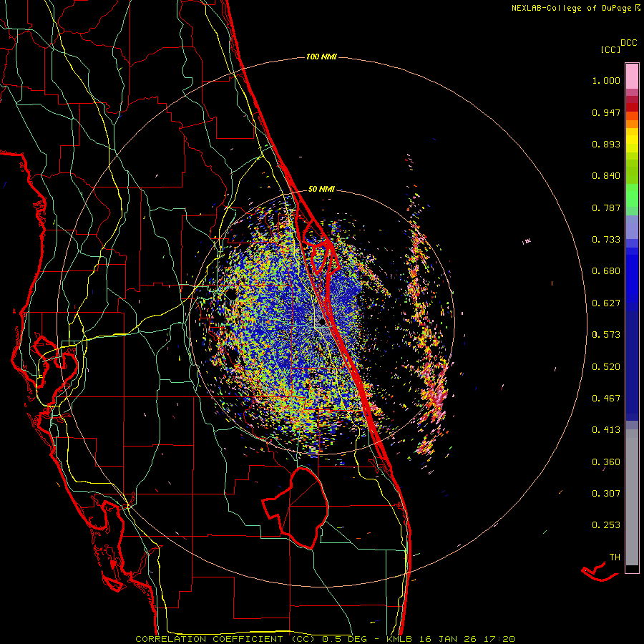Viewport: 644px width, 644px height.
Task: Select the 0.520 legend value
Action: click(606, 367)
